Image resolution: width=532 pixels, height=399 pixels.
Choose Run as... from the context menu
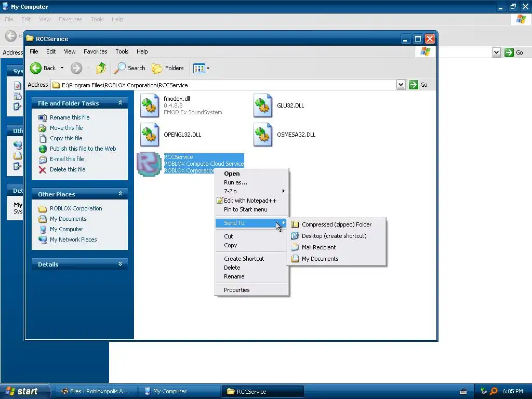click(252, 182)
